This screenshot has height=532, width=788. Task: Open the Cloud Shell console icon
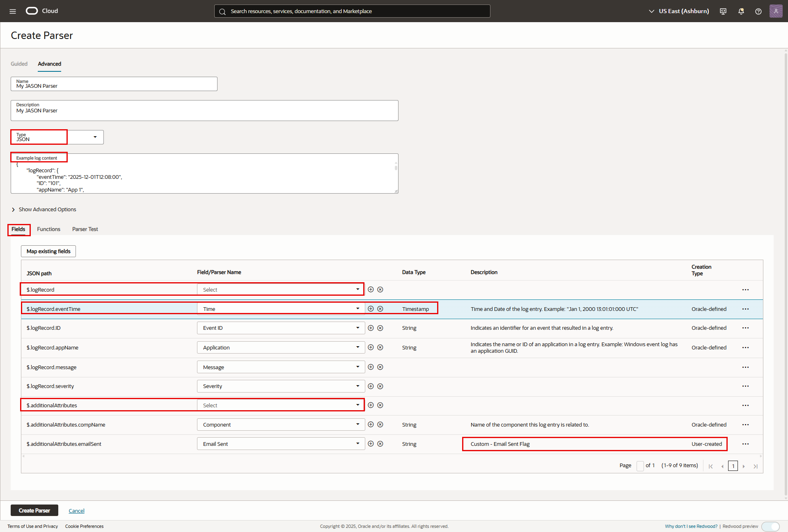[x=723, y=11]
